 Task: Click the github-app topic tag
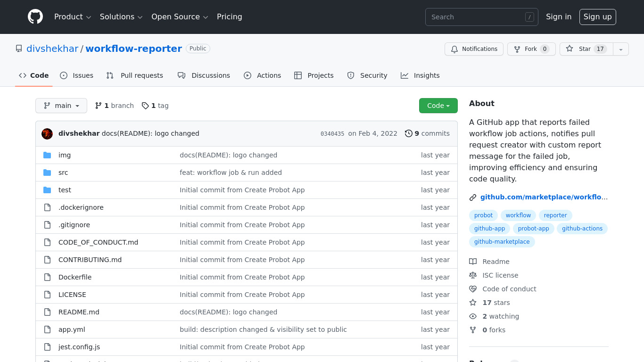click(489, 229)
